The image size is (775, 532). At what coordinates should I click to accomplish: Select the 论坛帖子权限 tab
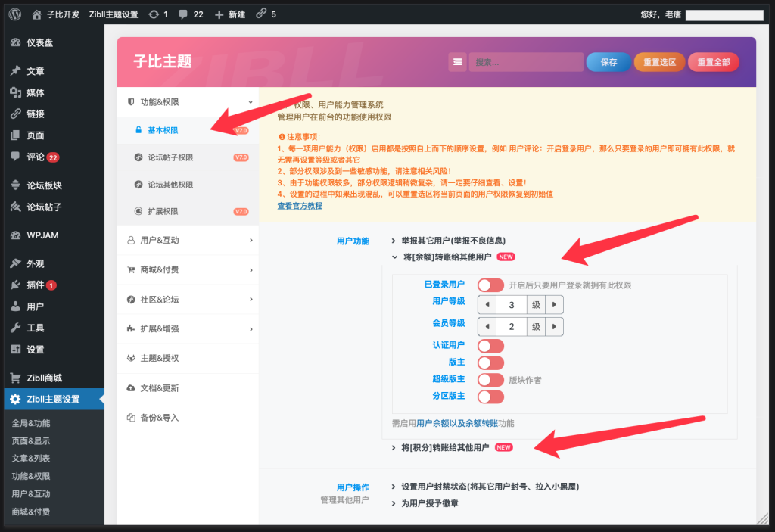coord(188,157)
